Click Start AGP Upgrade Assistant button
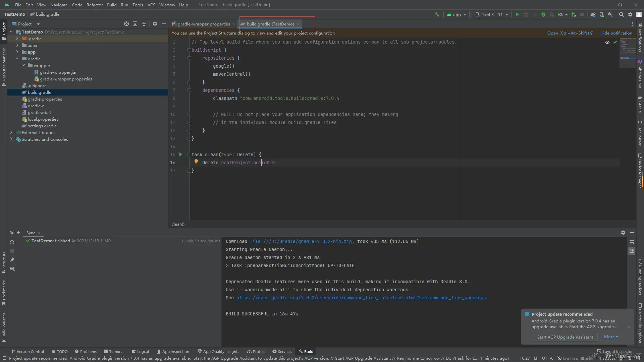The image size is (644, 362). tap(565, 337)
